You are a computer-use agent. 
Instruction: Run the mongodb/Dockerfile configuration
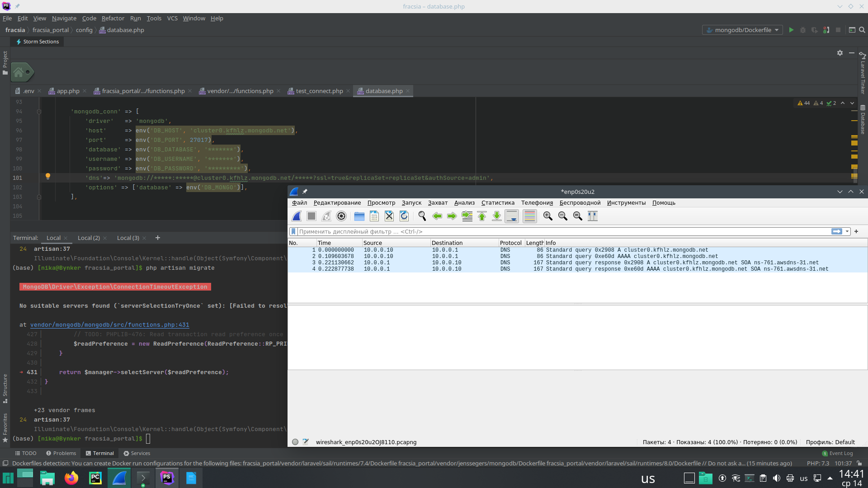[791, 30]
